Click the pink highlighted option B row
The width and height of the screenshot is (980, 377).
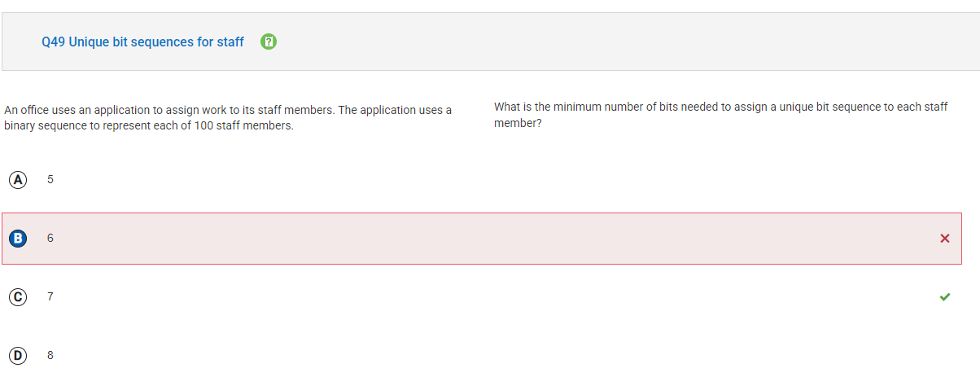(x=482, y=239)
